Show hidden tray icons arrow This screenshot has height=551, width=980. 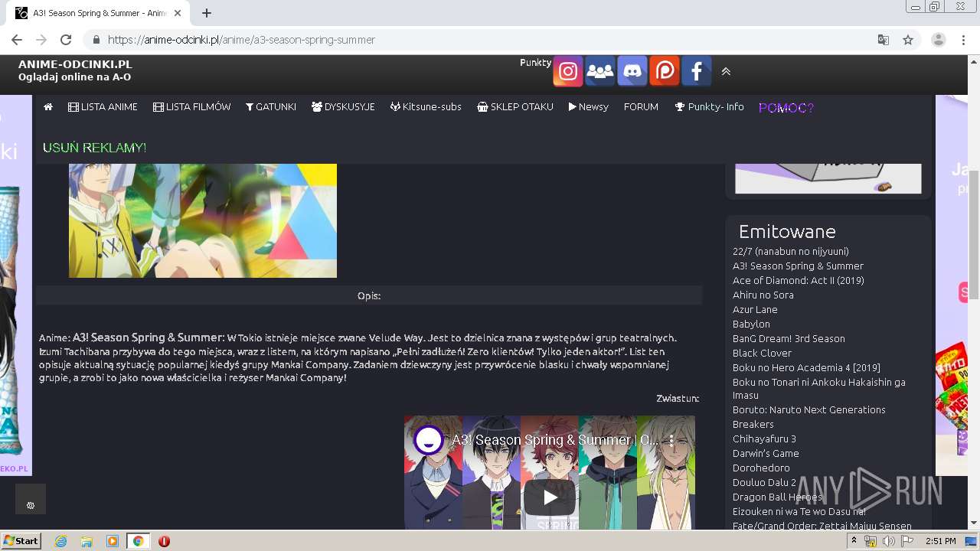pyautogui.click(x=854, y=541)
